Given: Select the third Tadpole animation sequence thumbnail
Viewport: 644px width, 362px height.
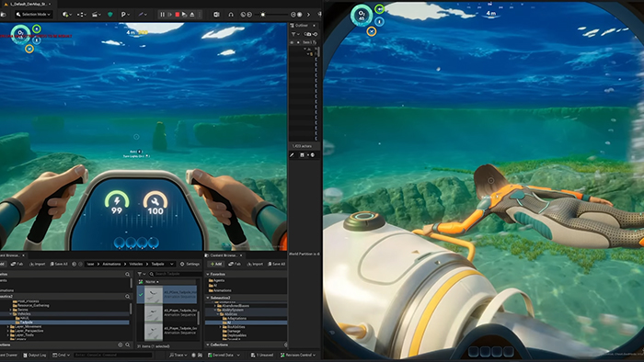Looking at the screenshot, I should tap(154, 332).
